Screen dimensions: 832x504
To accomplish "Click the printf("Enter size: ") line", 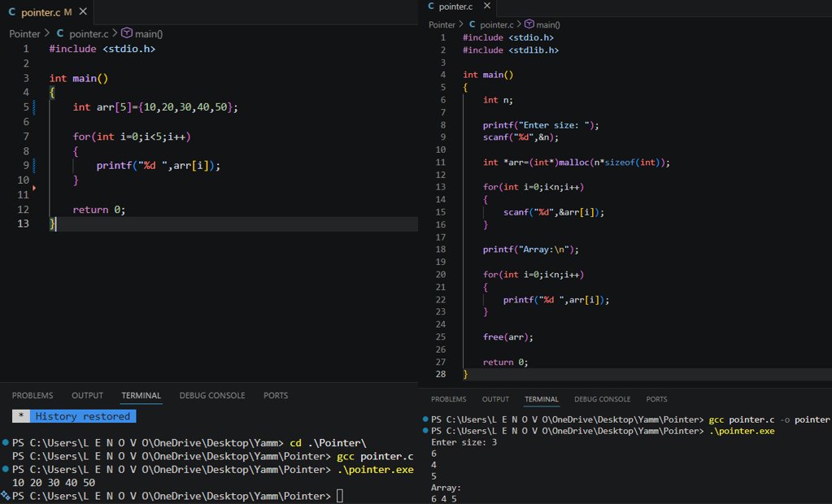I will [541, 125].
